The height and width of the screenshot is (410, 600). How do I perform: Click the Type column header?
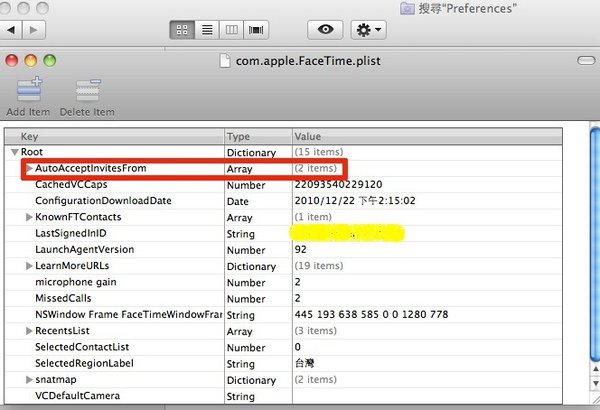coord(258,137)
